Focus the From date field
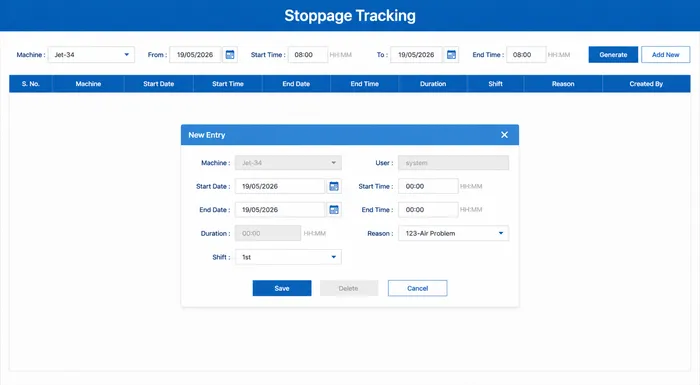This screenshot has width=700, height=385. pyautogui.click(x=196, y=54)
